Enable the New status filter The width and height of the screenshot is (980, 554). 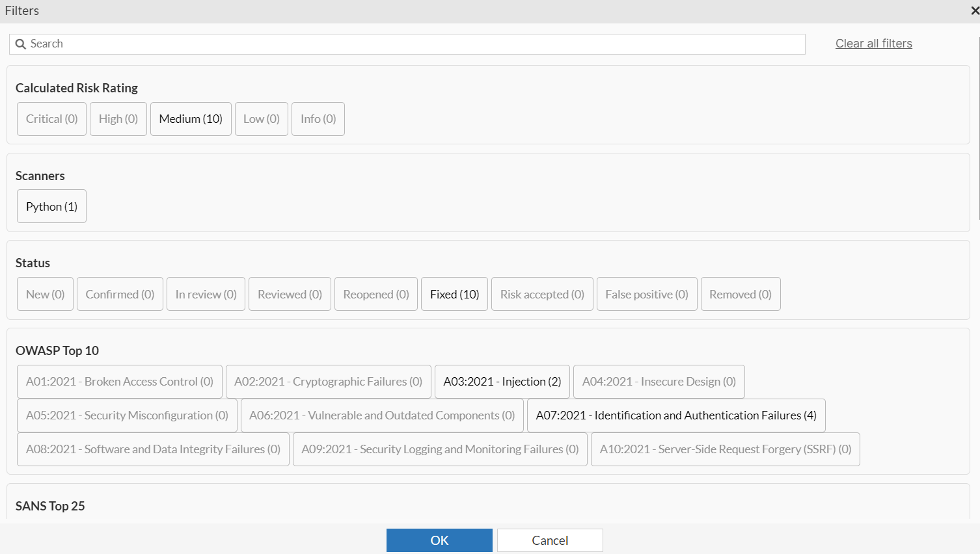45,294
